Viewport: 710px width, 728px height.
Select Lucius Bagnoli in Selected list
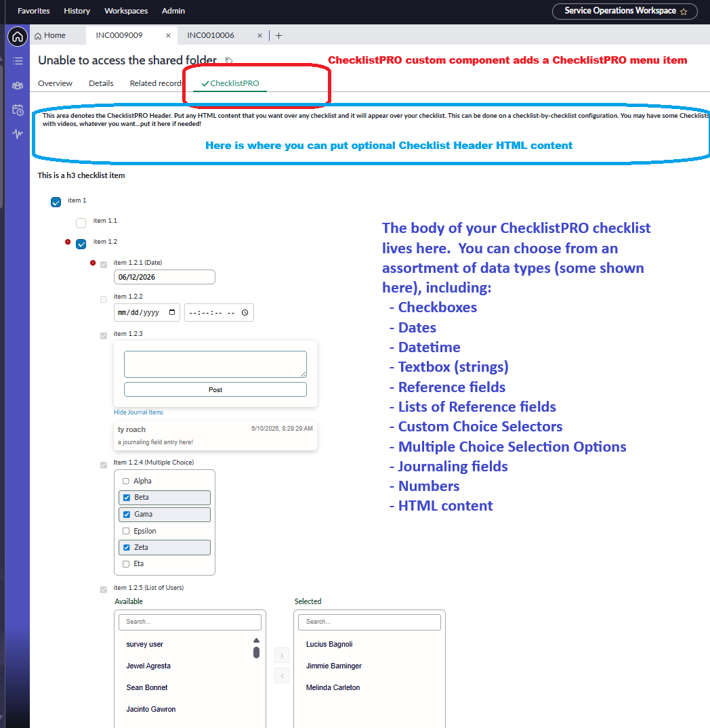[x=329, y=645]
